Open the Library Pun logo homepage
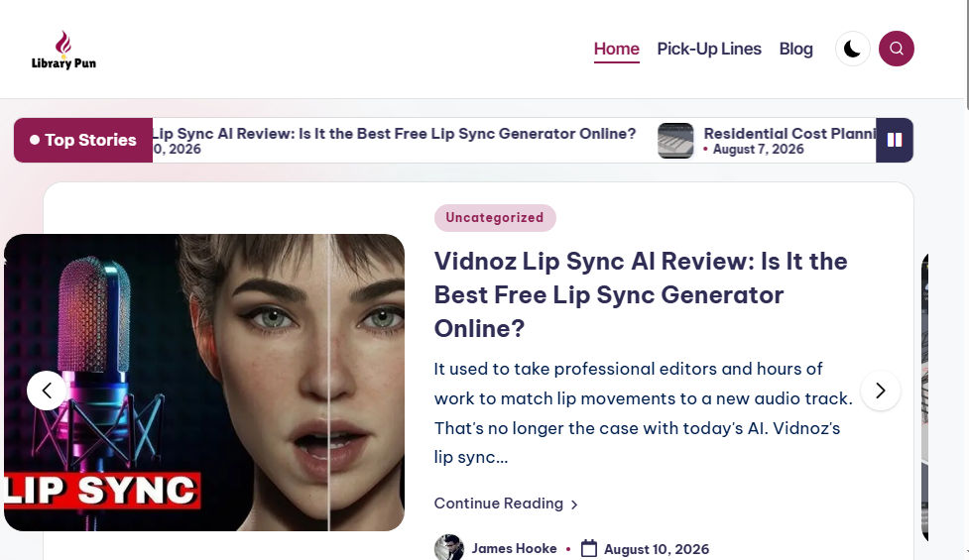Screen dimensions: 969x560 63,50
